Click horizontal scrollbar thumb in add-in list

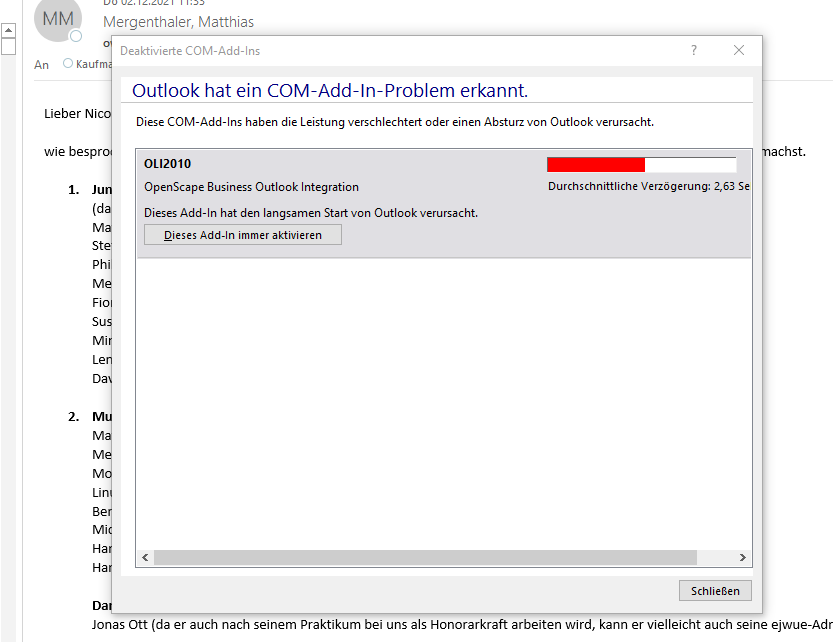(x=425, y=557)
